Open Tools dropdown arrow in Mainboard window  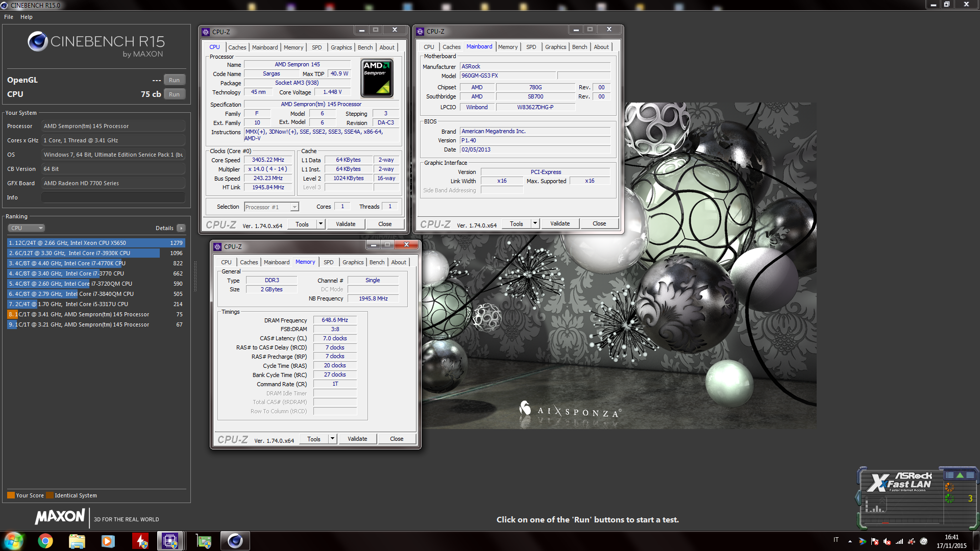(x=535, y=223)
